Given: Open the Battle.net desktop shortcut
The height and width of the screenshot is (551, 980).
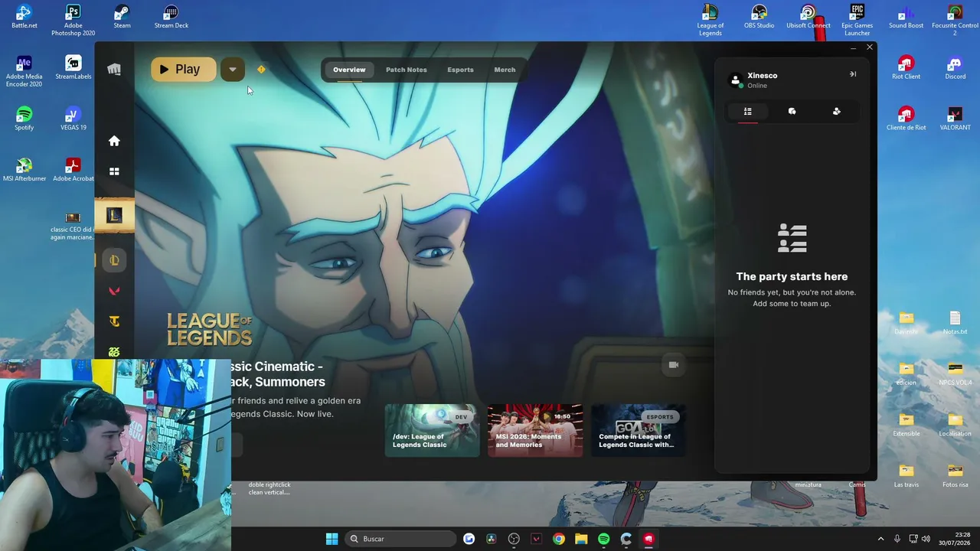Looking at the screenshot, I should point(24,16).
